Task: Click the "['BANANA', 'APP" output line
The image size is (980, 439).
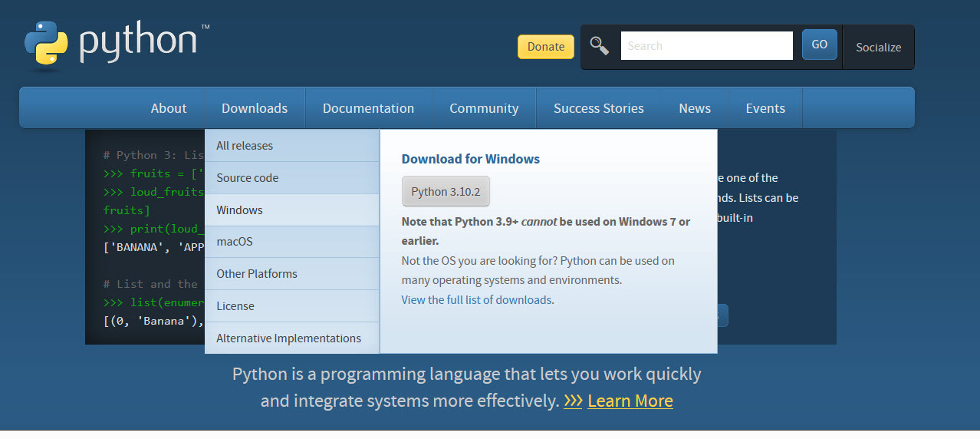Action: [153, 247]
